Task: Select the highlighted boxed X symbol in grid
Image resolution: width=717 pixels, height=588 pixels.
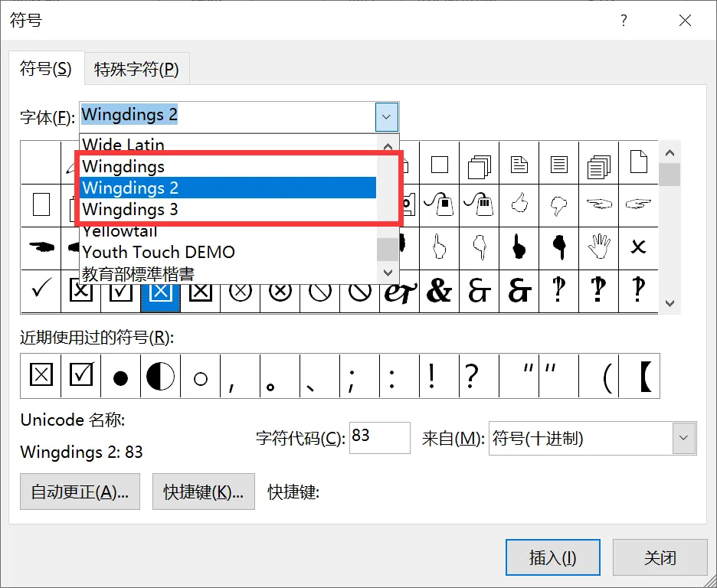Action: tap(160, 292)
